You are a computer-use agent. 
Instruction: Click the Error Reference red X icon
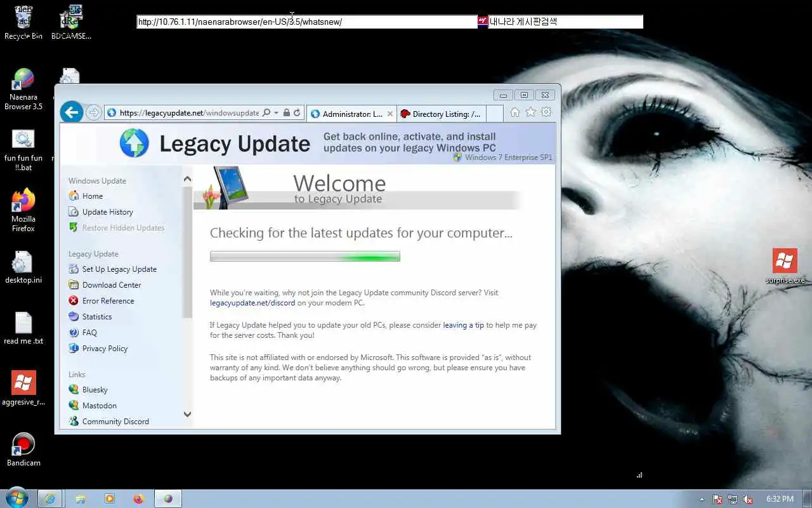pyautogui.click(x=74, y=301)
